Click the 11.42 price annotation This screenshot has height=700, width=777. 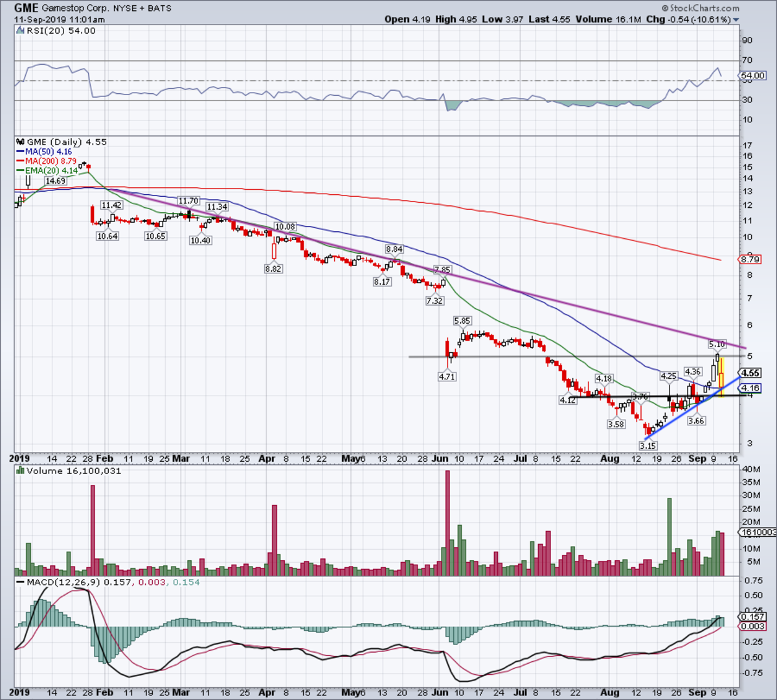click(111, 205)
